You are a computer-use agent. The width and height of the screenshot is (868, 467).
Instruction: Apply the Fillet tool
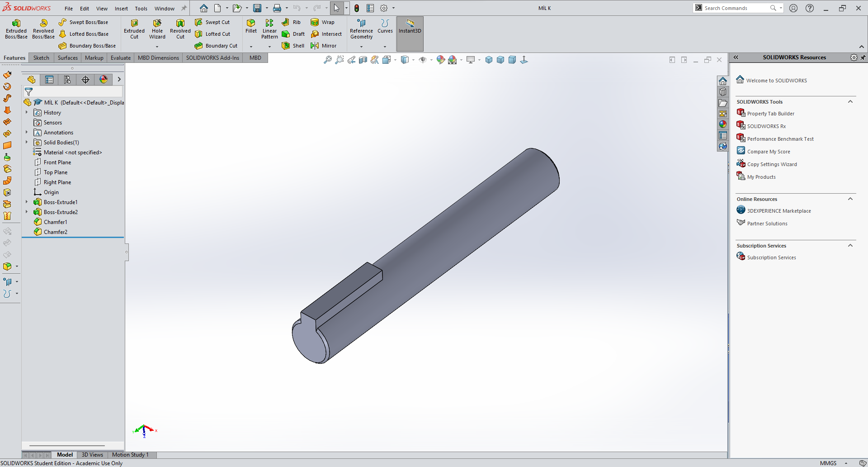click(251, 26)
